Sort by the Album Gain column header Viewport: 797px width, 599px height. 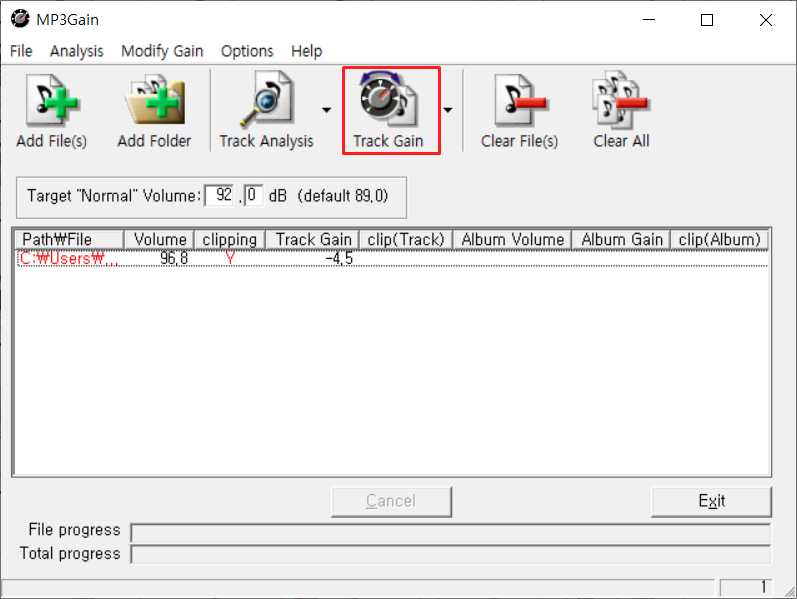[621, 239]
